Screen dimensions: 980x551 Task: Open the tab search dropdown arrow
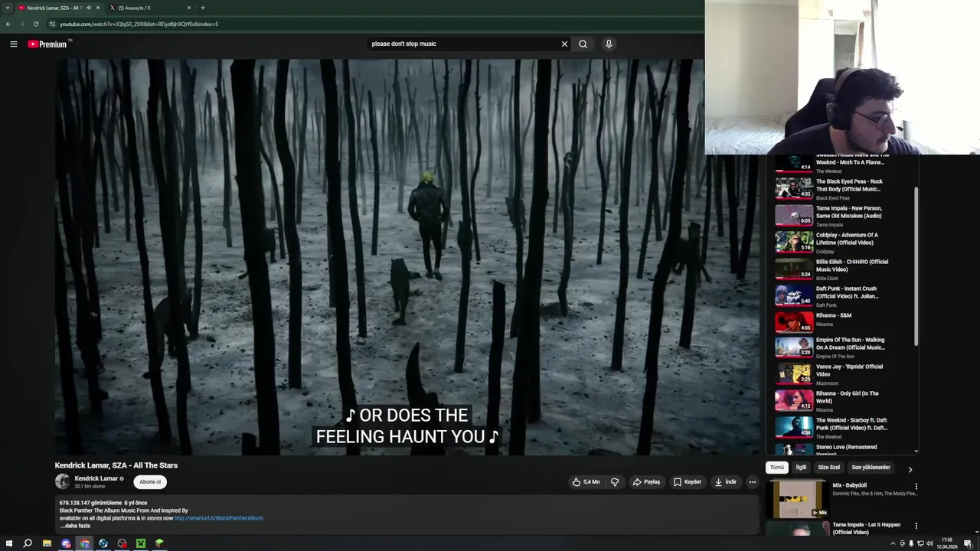coord(8,8)
